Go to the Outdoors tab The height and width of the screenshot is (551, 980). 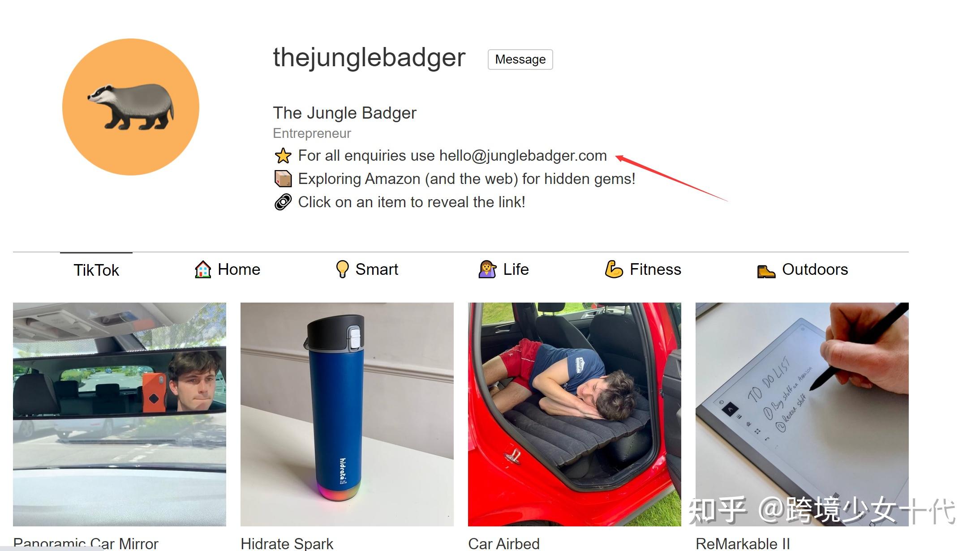[x=803, y=269]
